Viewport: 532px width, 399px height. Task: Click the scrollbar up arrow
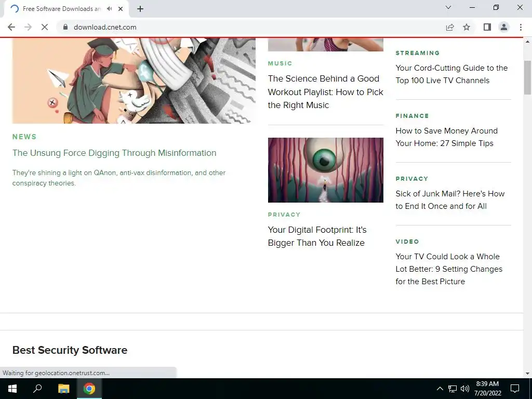528,42
